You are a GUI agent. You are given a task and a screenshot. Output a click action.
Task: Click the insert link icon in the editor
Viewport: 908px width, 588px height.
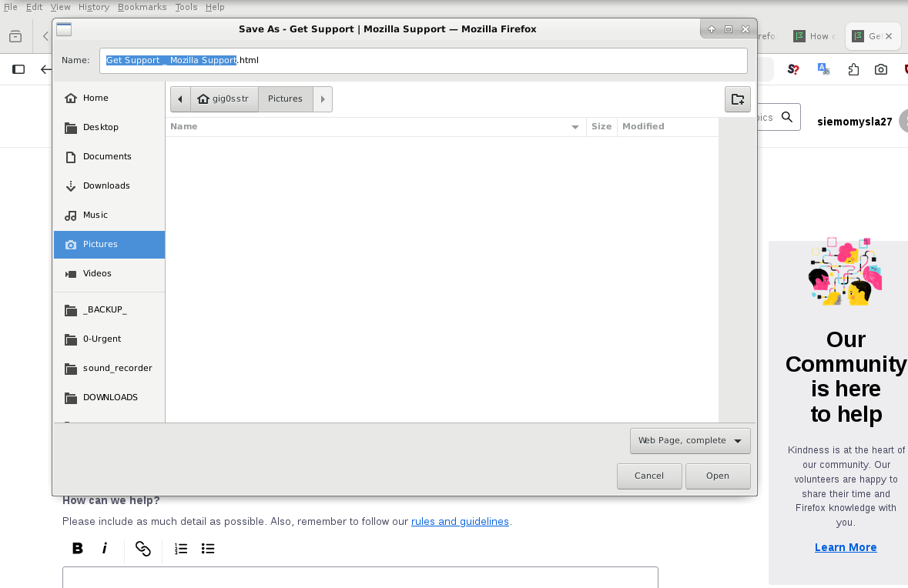143,549
